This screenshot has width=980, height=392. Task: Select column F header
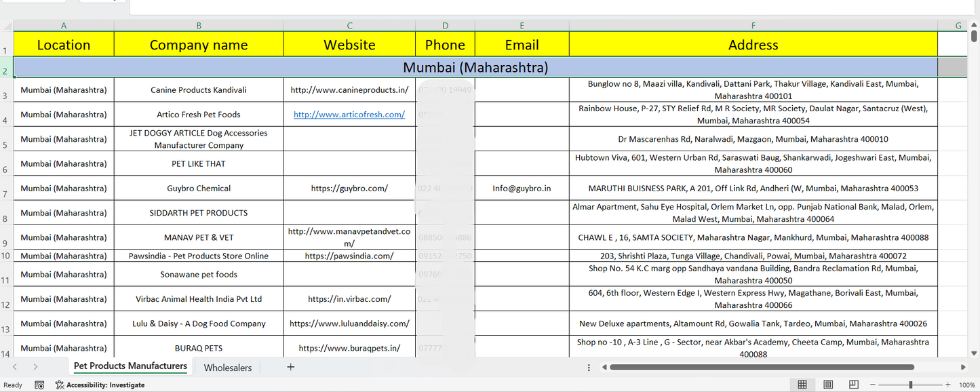pyautogui.click(x=753, y=26)
